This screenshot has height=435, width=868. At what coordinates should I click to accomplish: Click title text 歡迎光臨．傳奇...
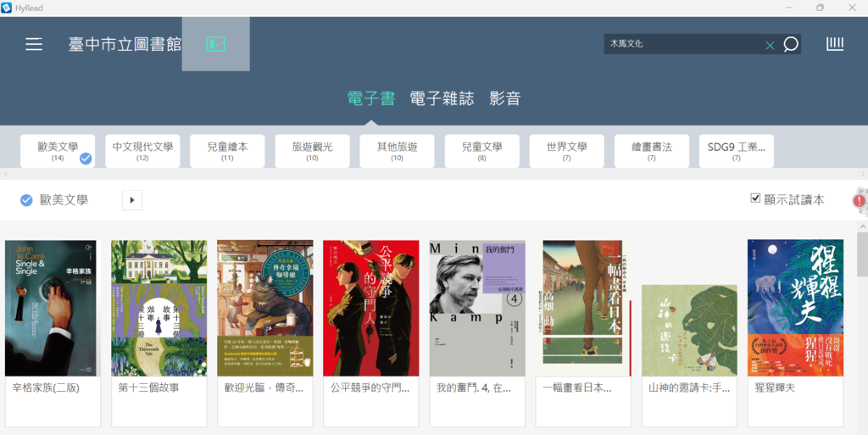coord(264,388)
